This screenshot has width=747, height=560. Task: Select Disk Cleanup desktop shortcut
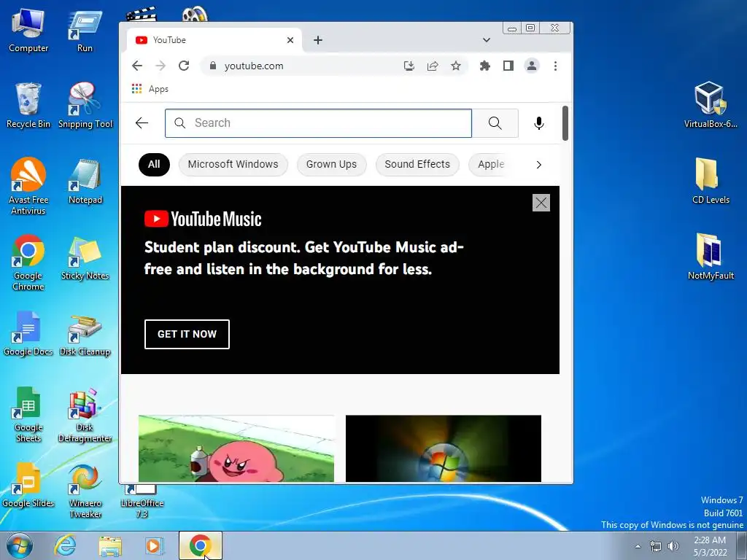(x=85, y=334)
